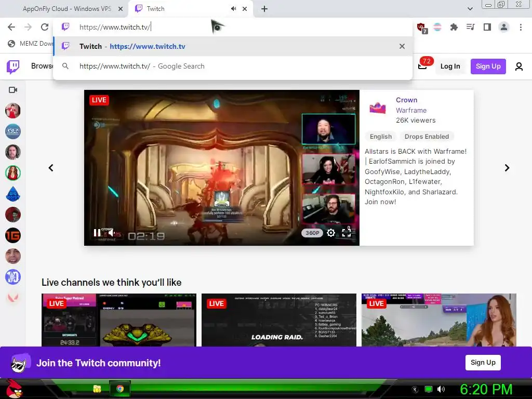Toggle the taskbar system volume icon

[x=441, y=389]
